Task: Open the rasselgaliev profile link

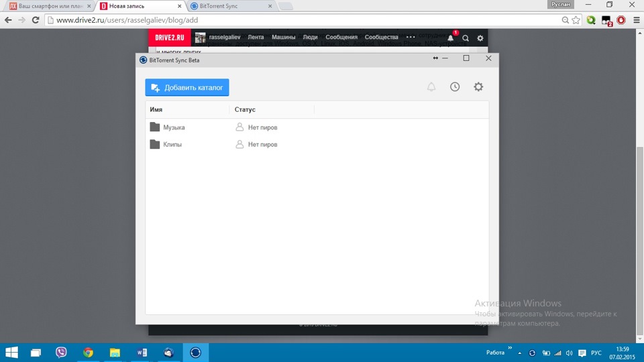Action: [225, 38]
